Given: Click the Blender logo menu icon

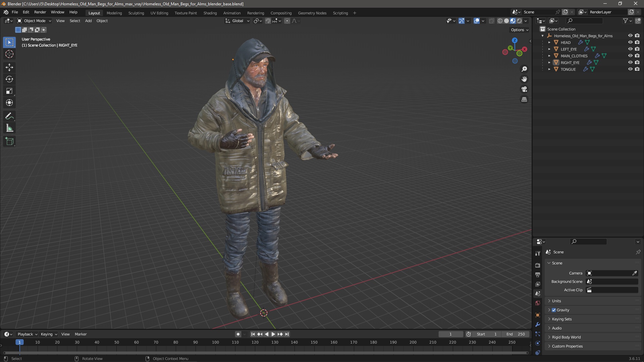Looking at the screenshot, I should [6, 12].
